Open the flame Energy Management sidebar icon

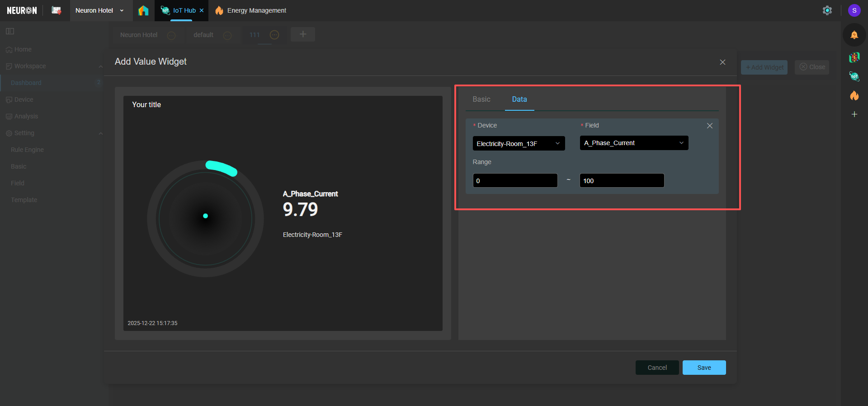854,95
